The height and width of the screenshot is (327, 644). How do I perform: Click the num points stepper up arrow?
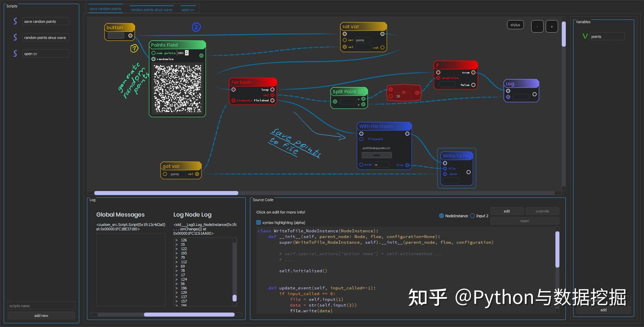tap(187, 51)
